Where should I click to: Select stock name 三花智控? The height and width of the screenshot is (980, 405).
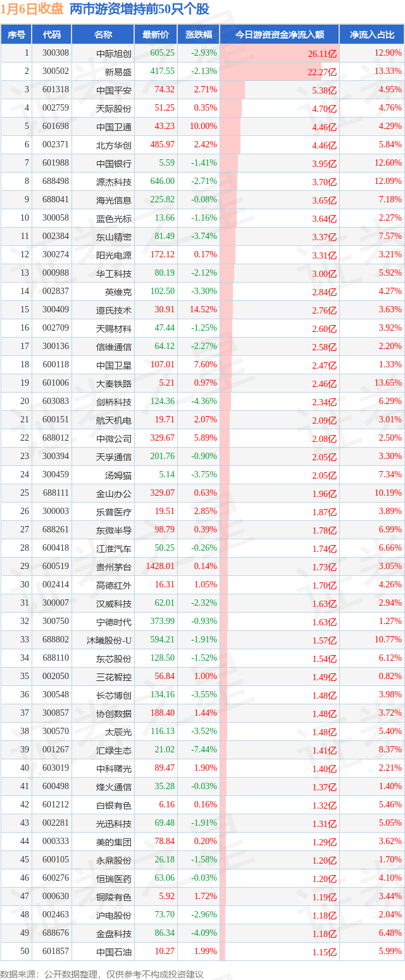tap(114, 677)
